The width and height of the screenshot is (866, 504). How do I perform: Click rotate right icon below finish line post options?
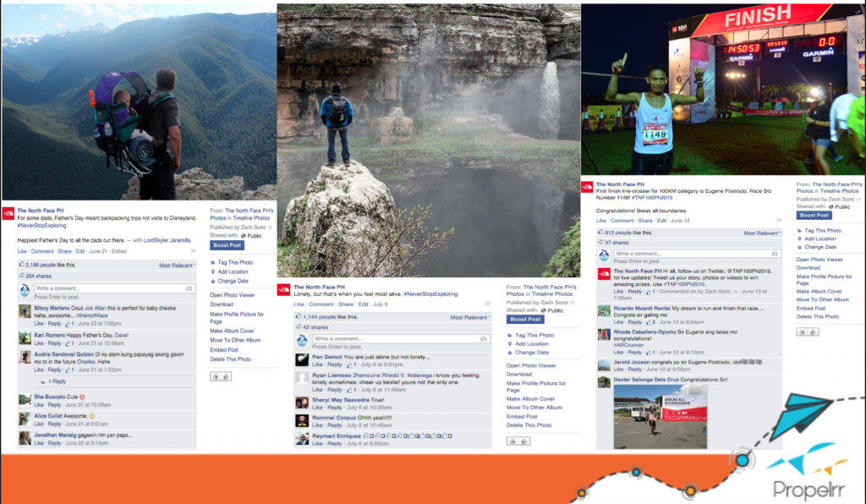813,331
